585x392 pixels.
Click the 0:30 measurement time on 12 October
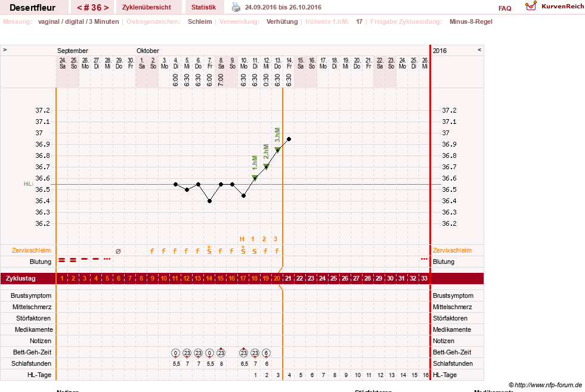[266, 80]
